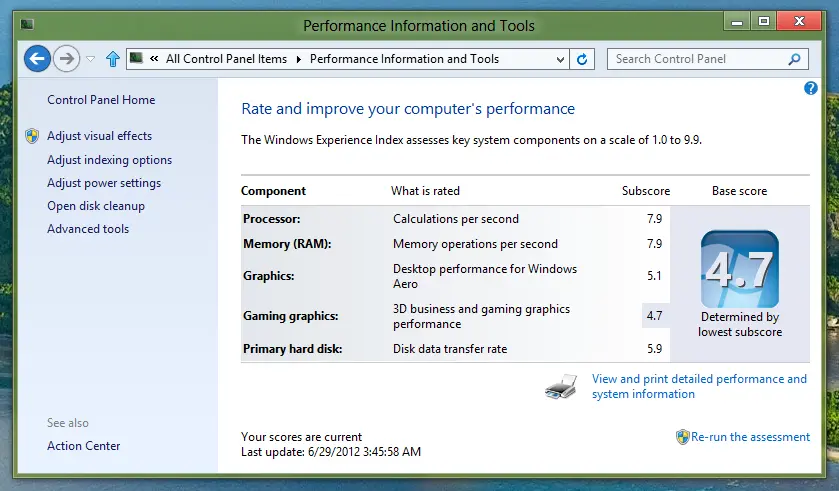
Task: Click the Gaming graphics 4.7 subscore
Action: [654, 316]
